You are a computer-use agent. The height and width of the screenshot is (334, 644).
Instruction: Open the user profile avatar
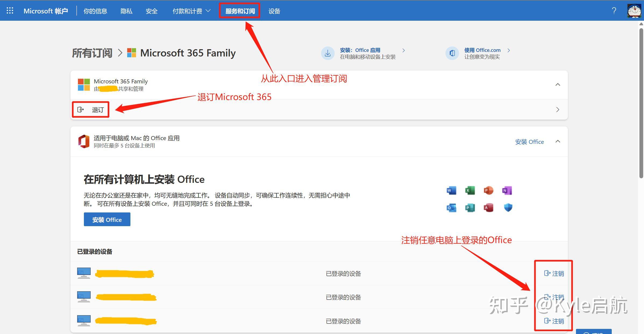[x=634, y=11]
